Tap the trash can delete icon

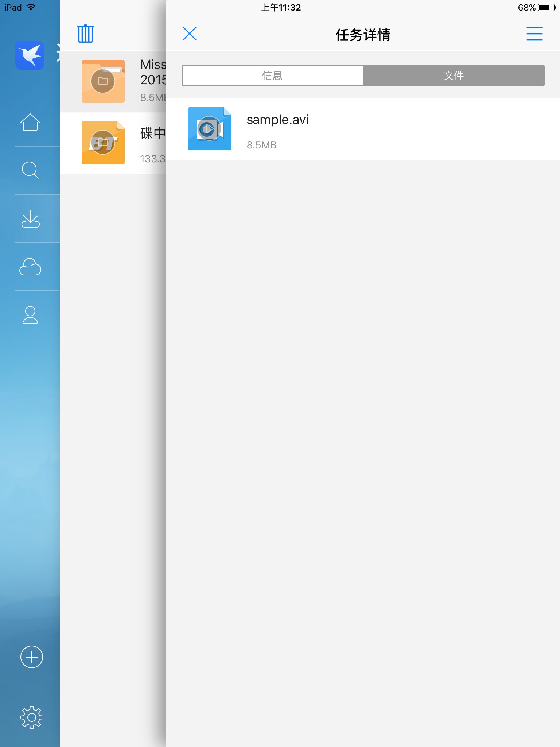click(85, 34)
